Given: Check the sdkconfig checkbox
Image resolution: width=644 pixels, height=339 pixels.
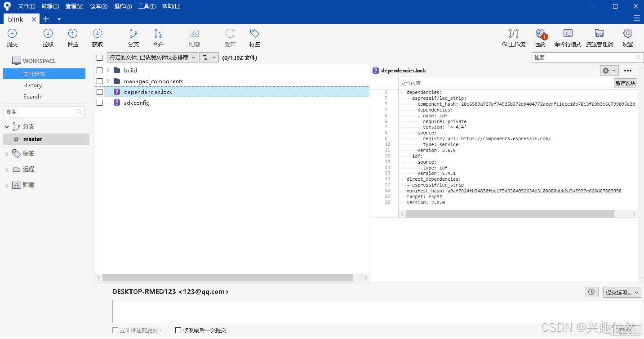Looking at the screenshot, I should click(100, 103).
